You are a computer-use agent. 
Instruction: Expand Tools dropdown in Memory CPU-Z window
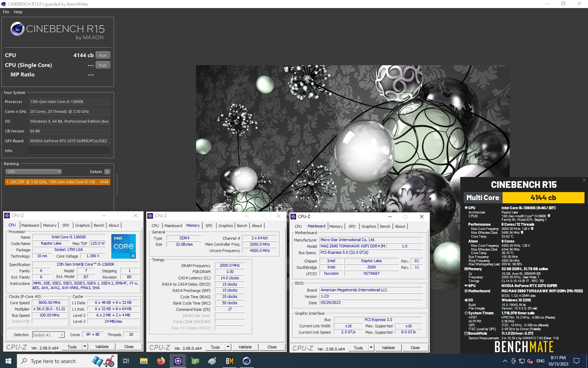click(x=228, y=347)
